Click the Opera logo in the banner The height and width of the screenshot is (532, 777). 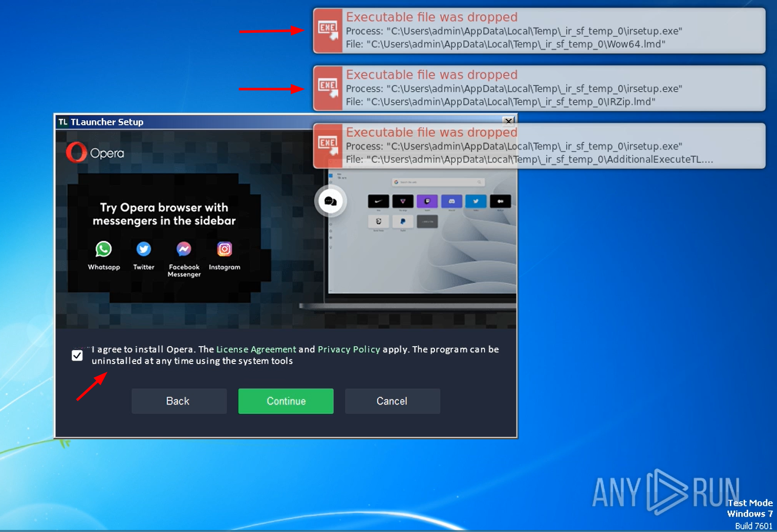tap(95, 153)
